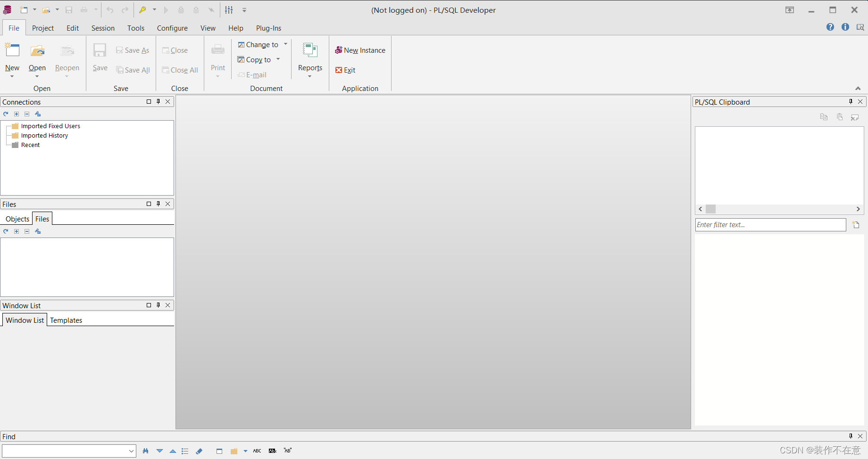The width and height of the screenshot is (868, 459).
Task: Open the preferences sliders icon in title bar
Action: tap(229, 10)
